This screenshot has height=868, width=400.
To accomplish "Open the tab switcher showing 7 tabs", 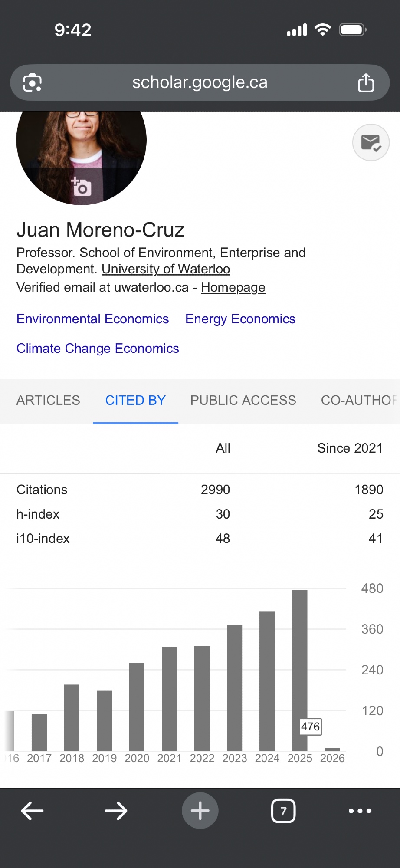I will pos(283,810).
